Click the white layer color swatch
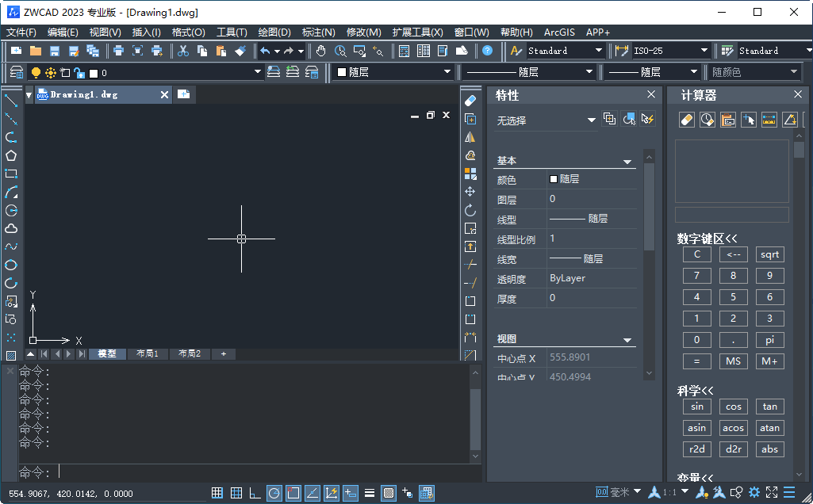813x504 pixels. coord(94,73)
